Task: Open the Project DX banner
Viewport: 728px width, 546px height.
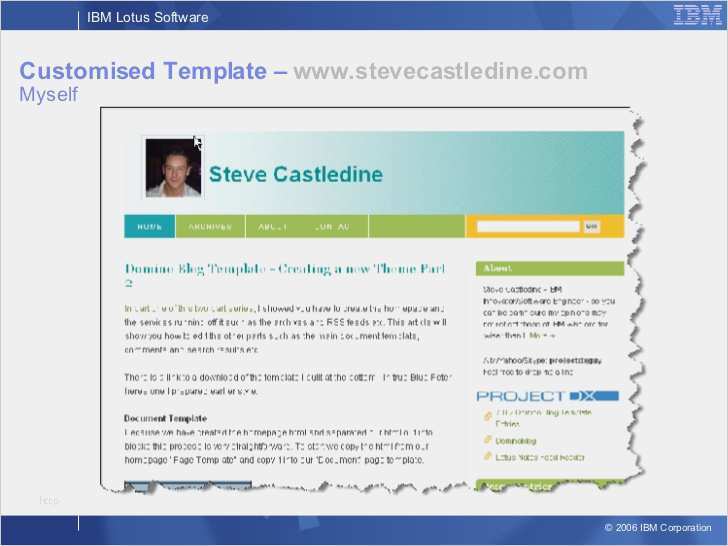Action: [546, 395]
